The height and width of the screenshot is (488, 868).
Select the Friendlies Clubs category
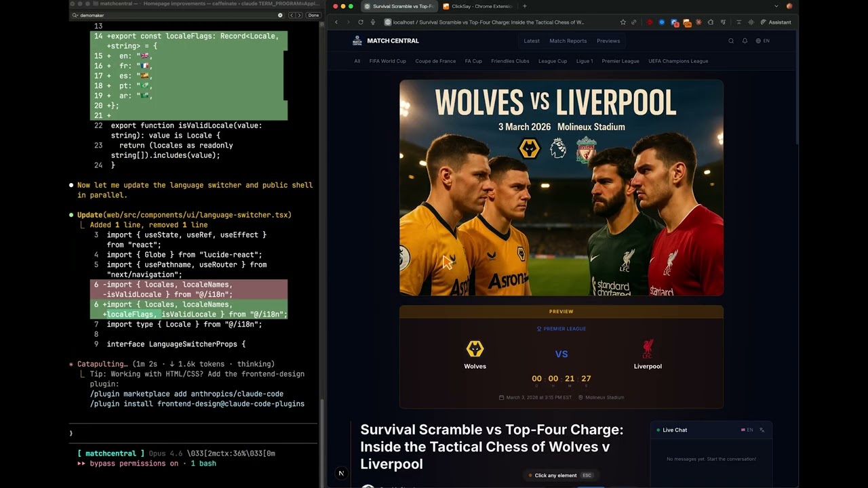[x=511, y=61]
